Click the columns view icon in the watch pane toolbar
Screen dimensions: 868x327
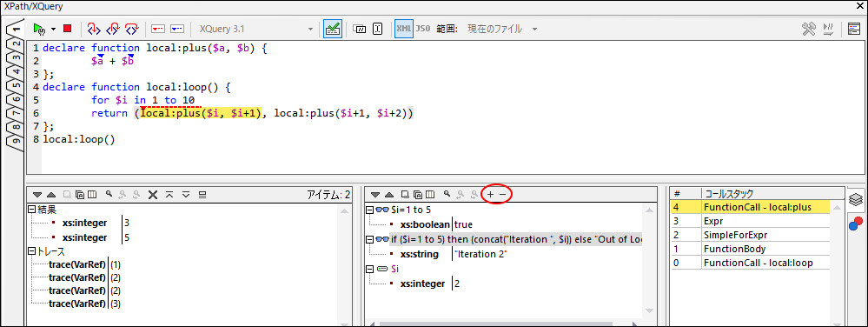[x=431, y=195]
